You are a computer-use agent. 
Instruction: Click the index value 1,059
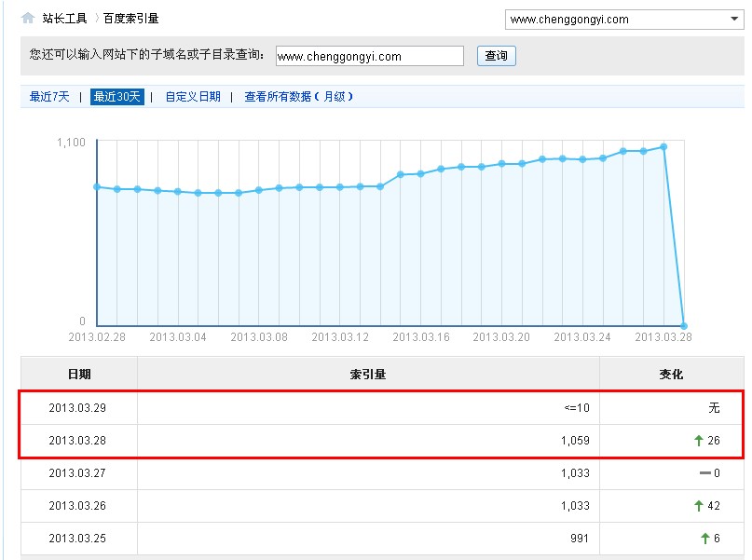[x=576, y=441]
